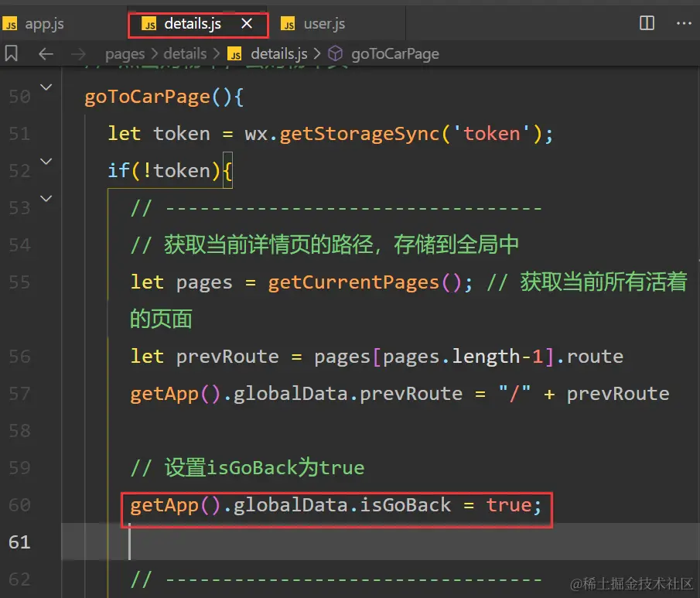
Task: Click line number 60 in the gutter
Action: click(19, 504)
